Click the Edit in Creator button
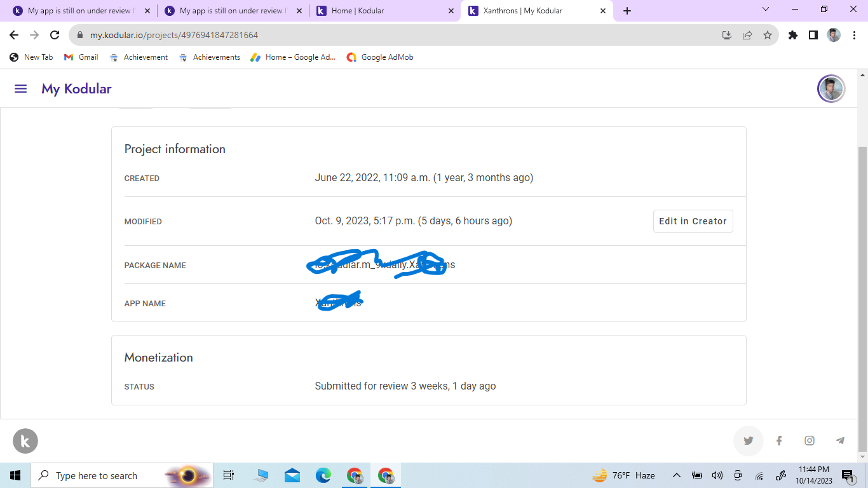Screen dimensions: 868x488 point(693,221)
